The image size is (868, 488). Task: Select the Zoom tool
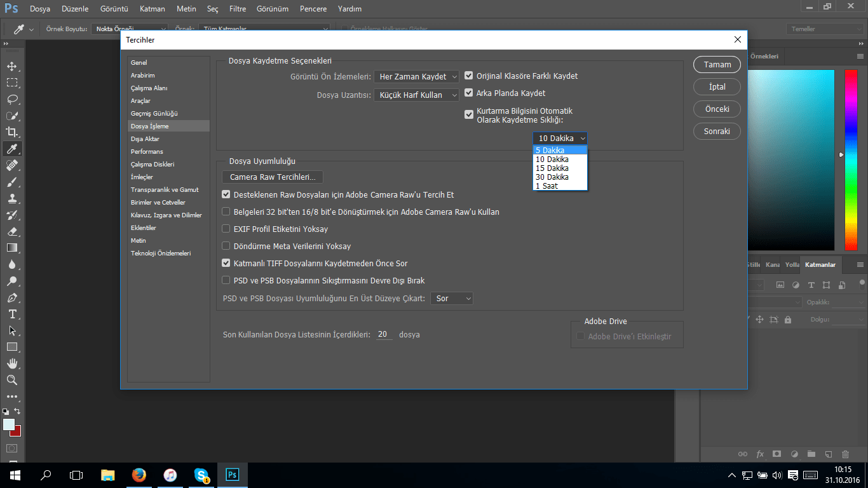13,379
